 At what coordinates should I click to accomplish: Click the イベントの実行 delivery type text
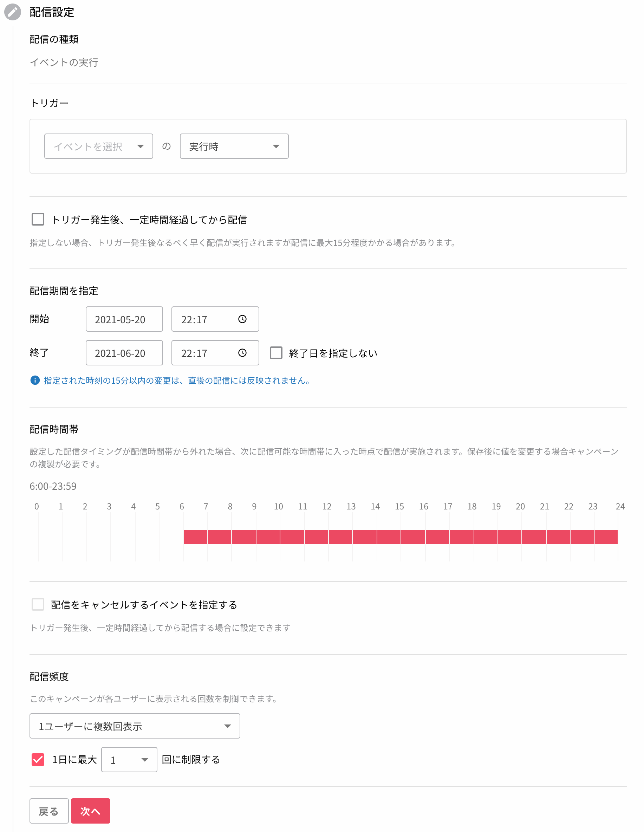[x=64, y=63]
